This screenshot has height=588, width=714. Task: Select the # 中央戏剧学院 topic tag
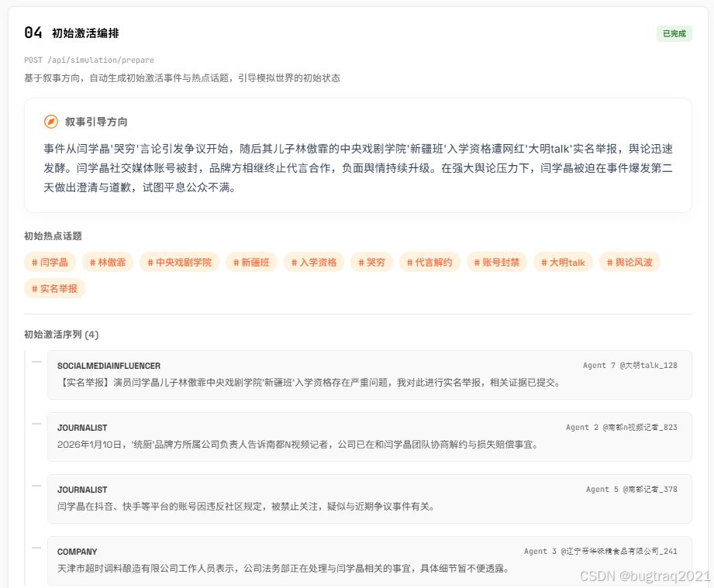click(179, 262)
